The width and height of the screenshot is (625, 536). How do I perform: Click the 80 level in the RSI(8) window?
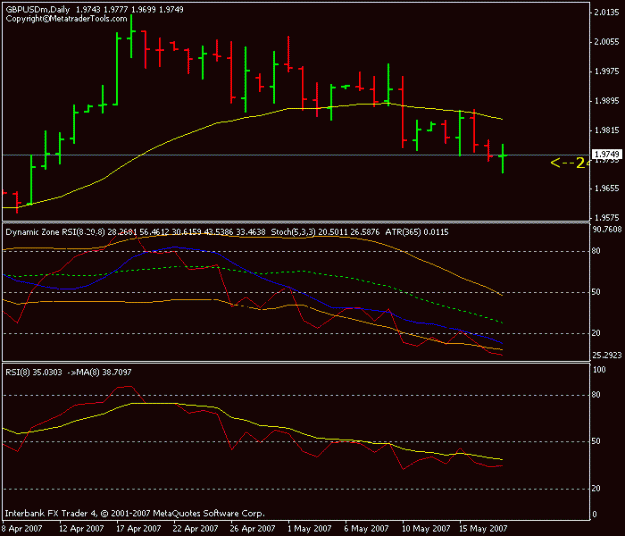596,395
